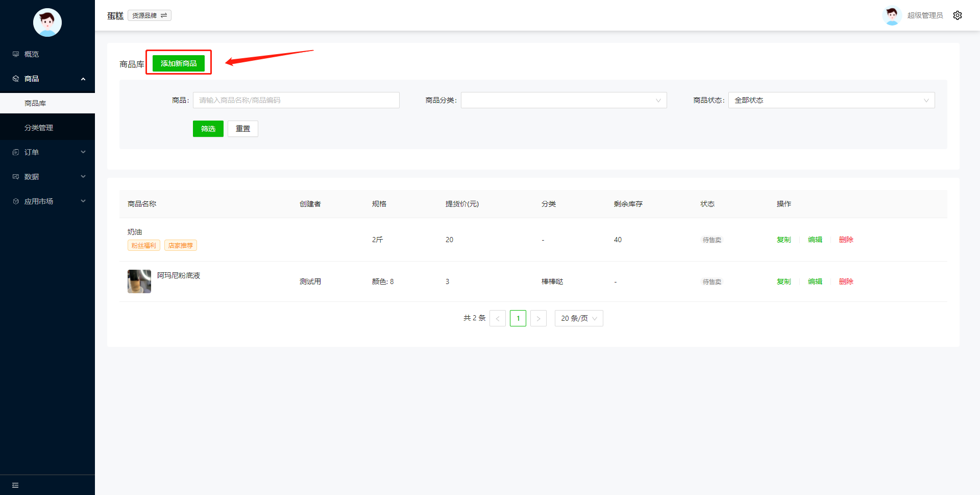Click the 概览 overview icon
This screenshot has height=495, width=980.
click(16, 54)
